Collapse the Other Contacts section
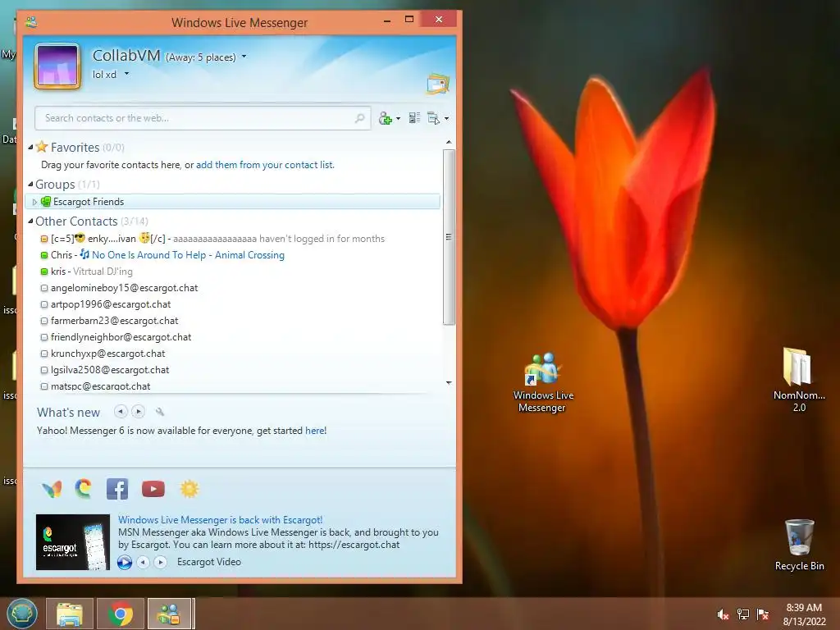 [31, 221]
